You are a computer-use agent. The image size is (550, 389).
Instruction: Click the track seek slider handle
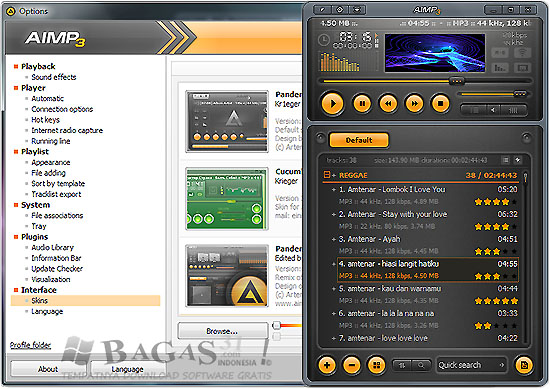pos(457,81)
